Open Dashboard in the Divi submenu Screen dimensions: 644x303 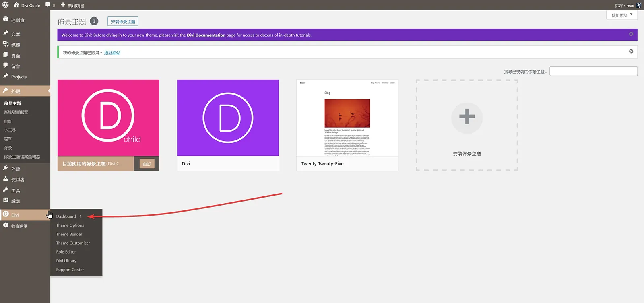[x=66, y=216]
